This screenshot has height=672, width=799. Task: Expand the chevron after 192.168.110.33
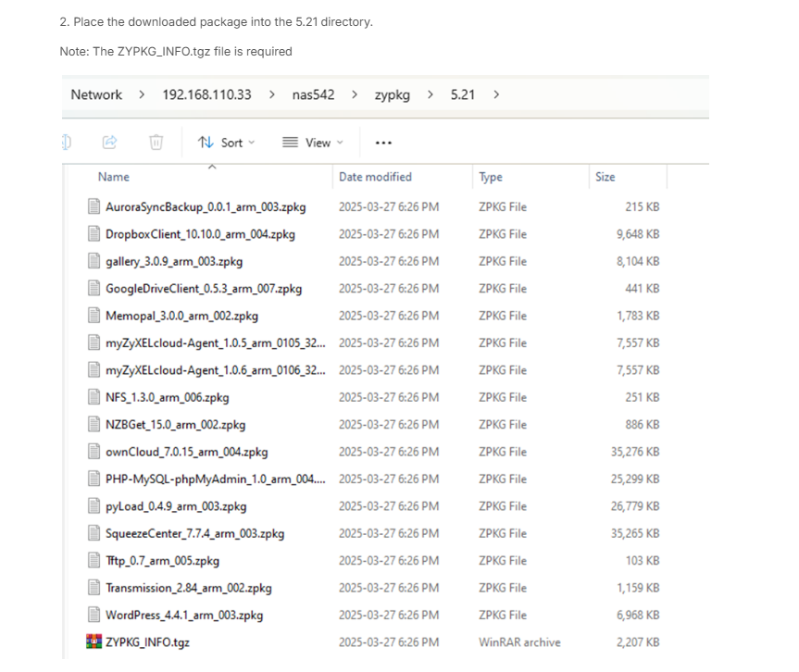tap(272, 94)
